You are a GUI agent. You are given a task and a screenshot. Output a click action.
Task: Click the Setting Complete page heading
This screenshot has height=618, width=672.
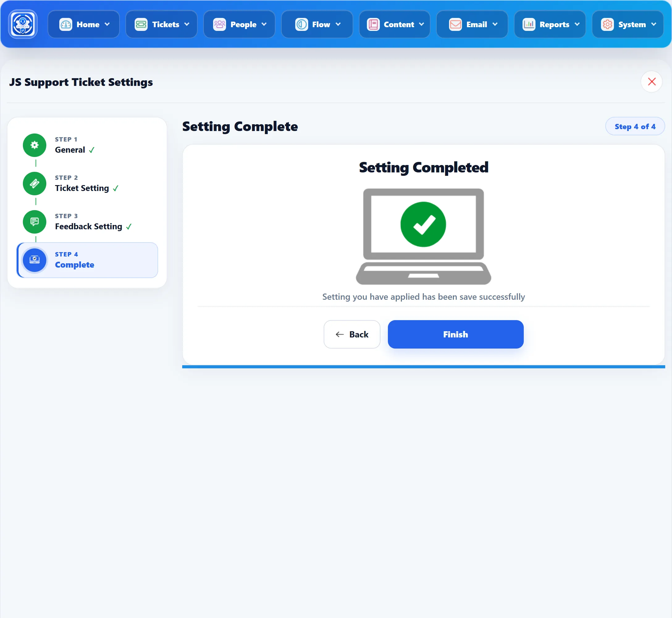[240, 127]
